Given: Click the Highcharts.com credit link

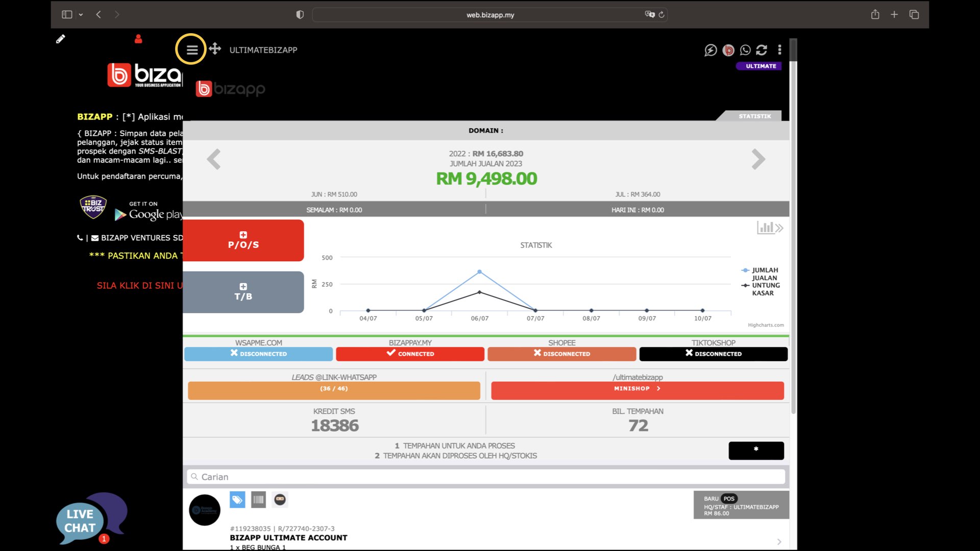Looking at the screenshot, I should (766, 325).
